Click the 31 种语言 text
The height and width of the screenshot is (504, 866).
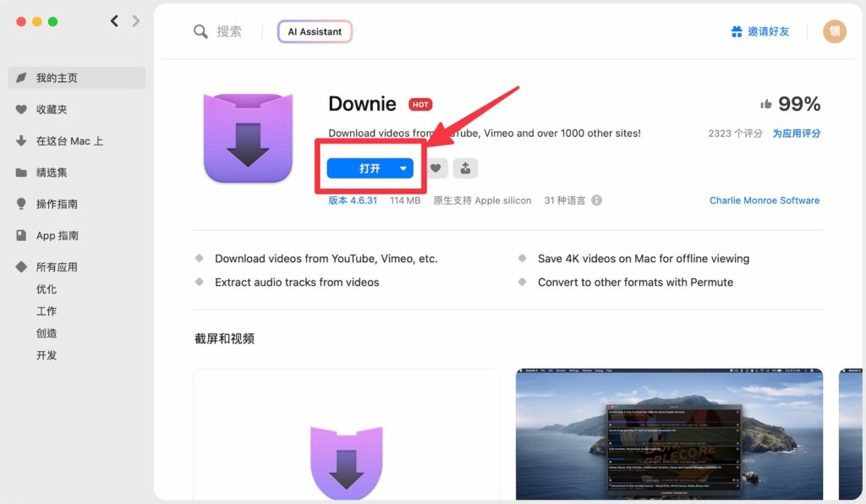click(564, 200)
